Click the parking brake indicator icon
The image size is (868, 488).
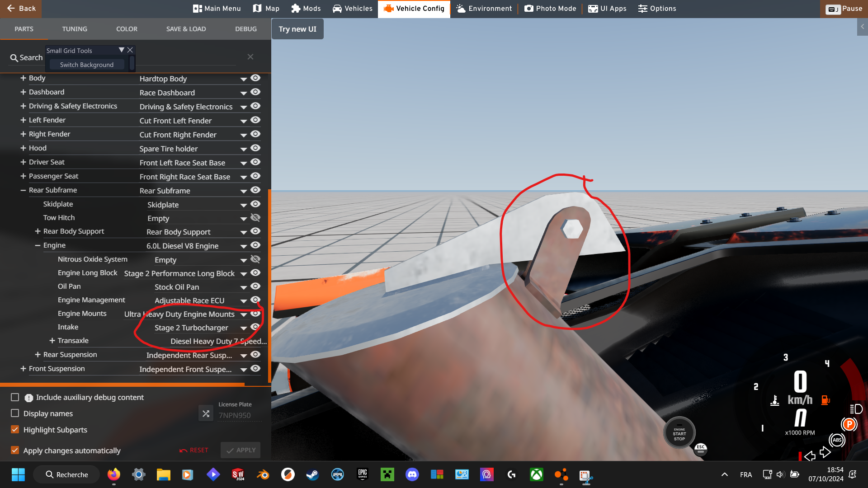[x=849, y=424]
